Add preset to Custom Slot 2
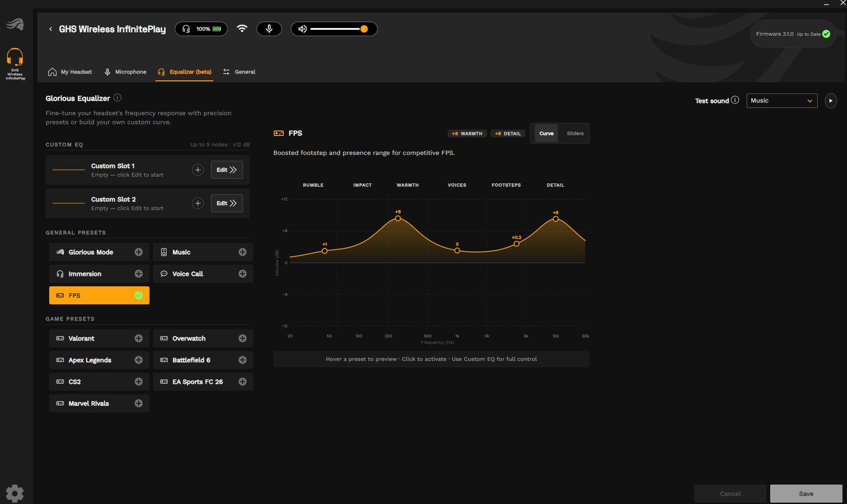 (198, 203)
